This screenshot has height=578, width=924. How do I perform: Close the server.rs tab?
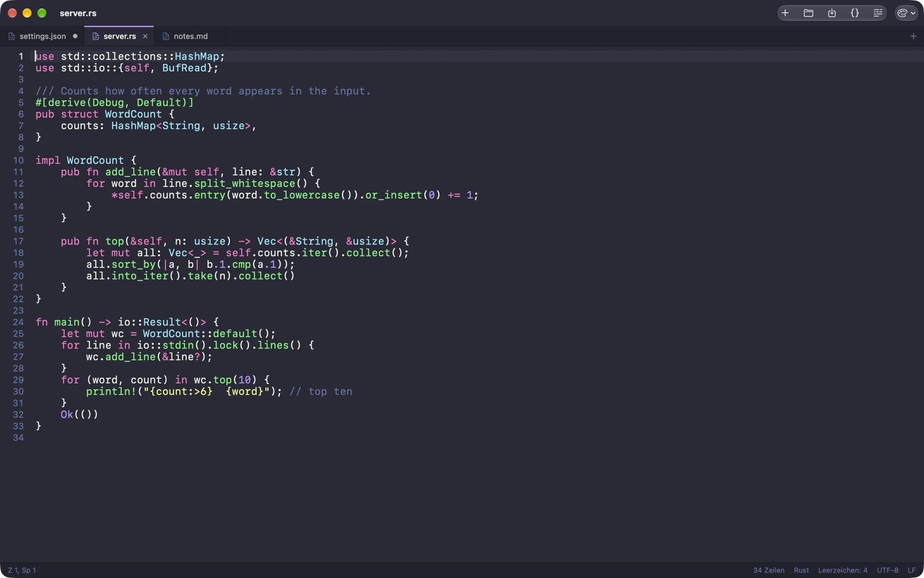click(145, 36)
